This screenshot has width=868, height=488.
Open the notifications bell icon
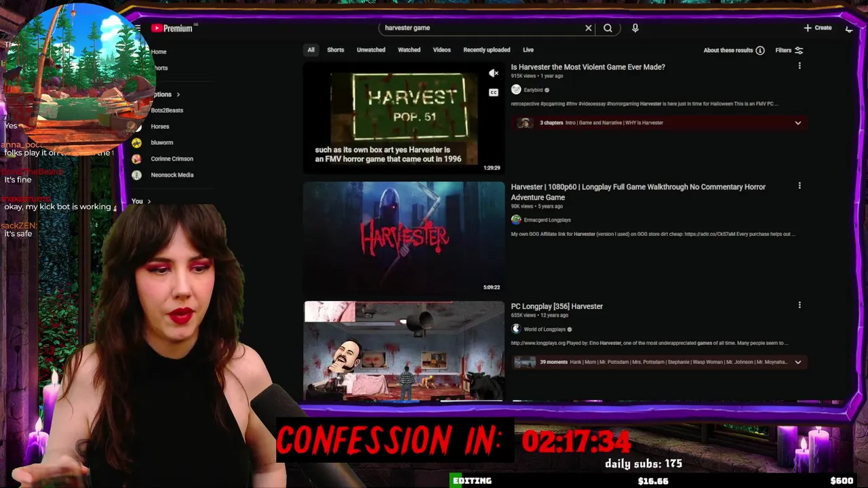[849, 28]
